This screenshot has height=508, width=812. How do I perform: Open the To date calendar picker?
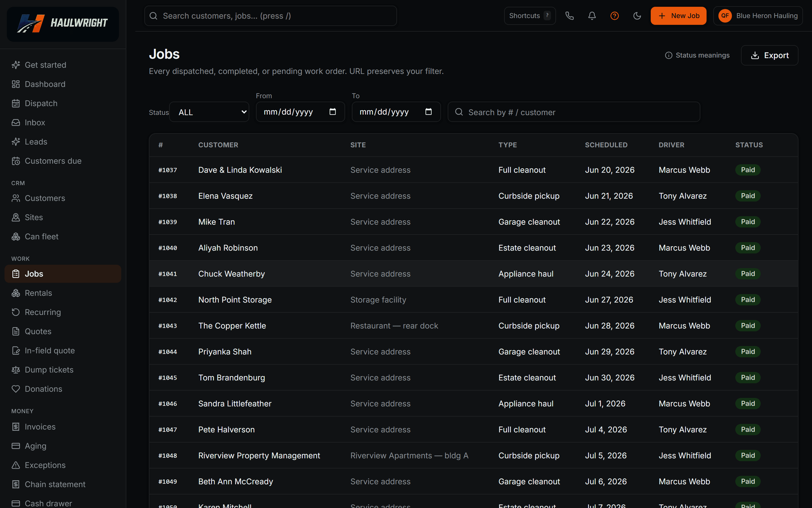click(429, 111)
